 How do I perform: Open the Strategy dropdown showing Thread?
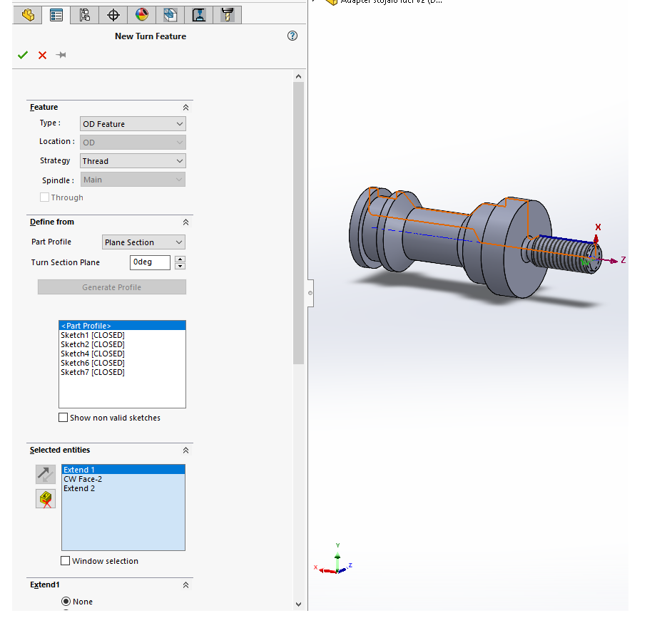pyautogui.click(x=133, y=161)
